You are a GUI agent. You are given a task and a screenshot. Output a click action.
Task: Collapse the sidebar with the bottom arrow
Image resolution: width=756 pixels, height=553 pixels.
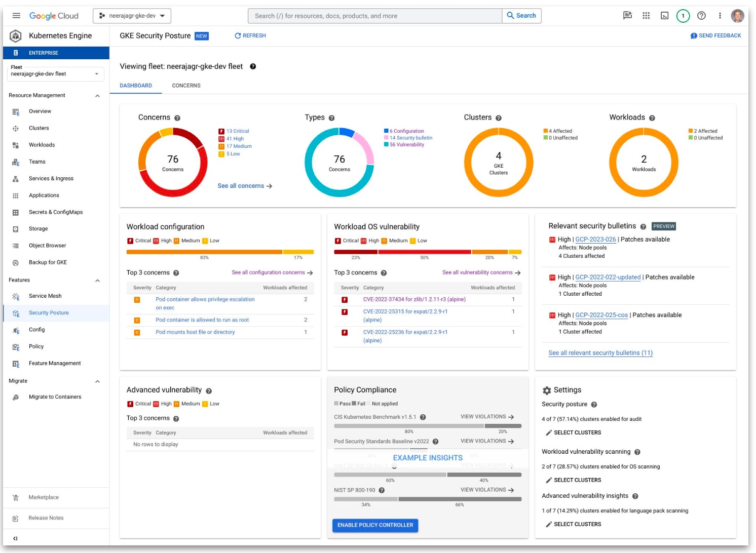15,538
